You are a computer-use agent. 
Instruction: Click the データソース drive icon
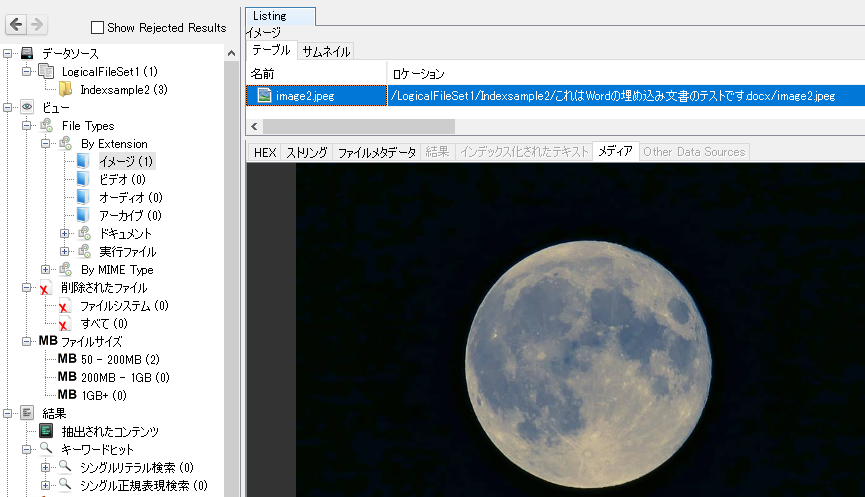click(27, 53)
